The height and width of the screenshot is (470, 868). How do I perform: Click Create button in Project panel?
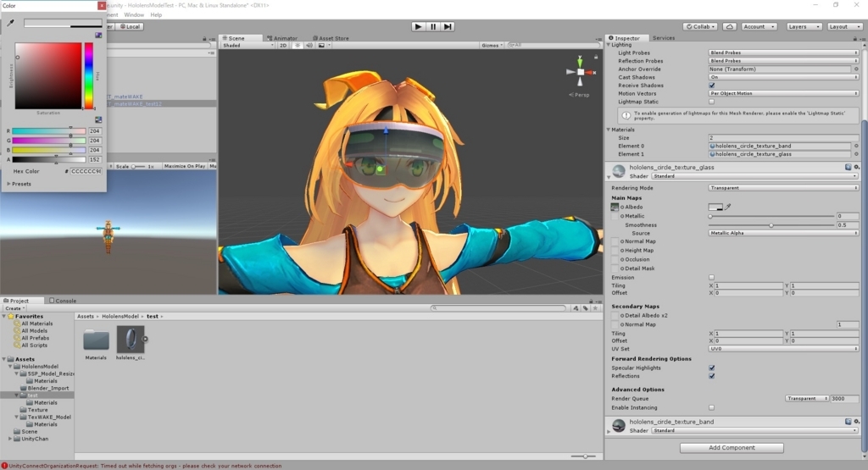pyautogui.click(x=14, y=308)
